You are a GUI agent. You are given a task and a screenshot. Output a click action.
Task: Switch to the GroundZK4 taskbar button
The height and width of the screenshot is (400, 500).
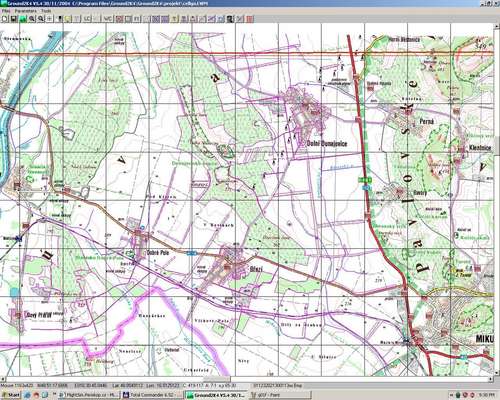click(x=216, y=395)
